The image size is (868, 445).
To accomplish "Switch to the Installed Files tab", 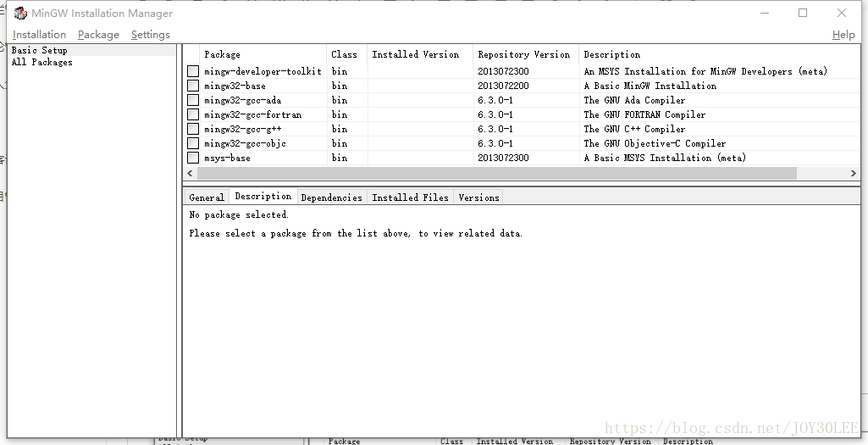I will [x=410, y=197].
